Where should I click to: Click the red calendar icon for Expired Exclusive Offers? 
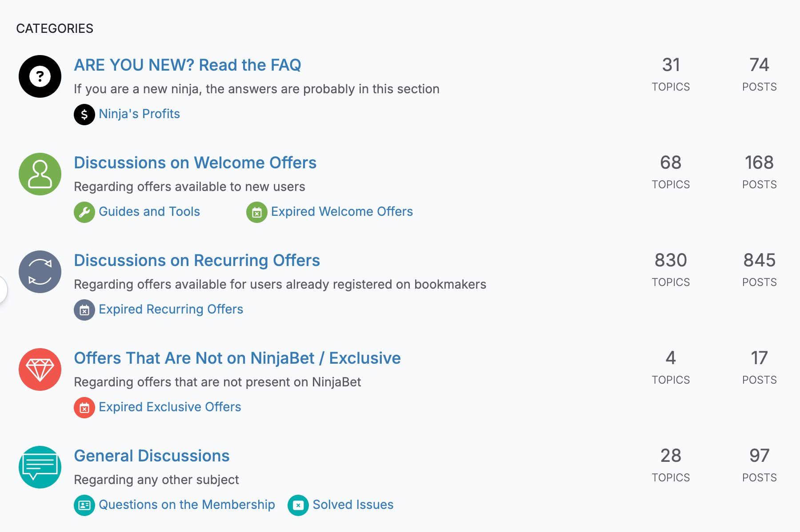pyautogui.click(x=84, y=408)
